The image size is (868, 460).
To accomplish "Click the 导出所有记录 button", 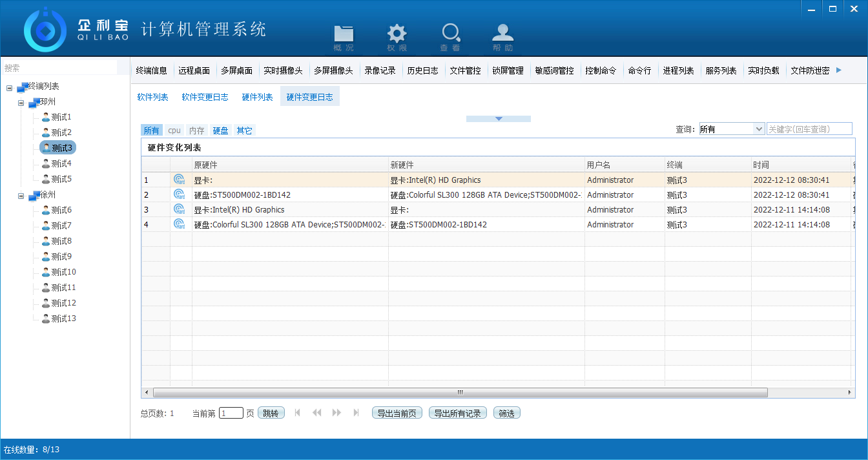I will click(457, 413).
